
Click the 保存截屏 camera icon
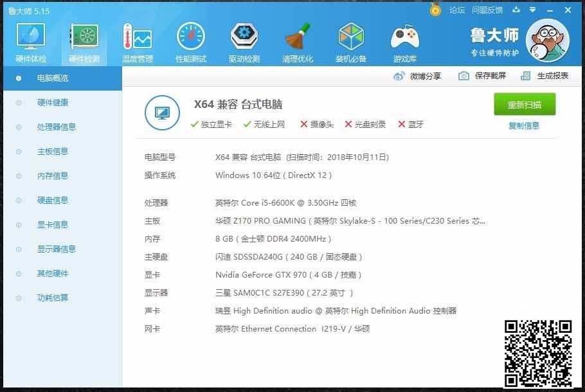click(464, 76)
